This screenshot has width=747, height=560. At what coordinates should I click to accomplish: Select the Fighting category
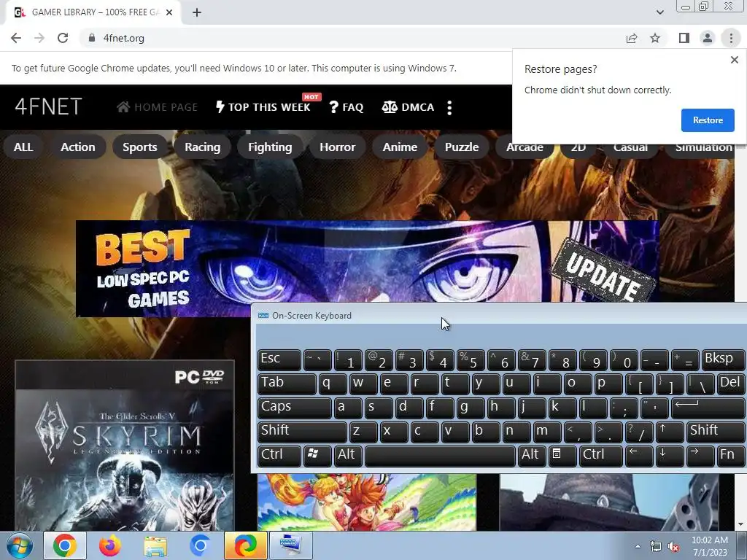[x=270, y=147]
